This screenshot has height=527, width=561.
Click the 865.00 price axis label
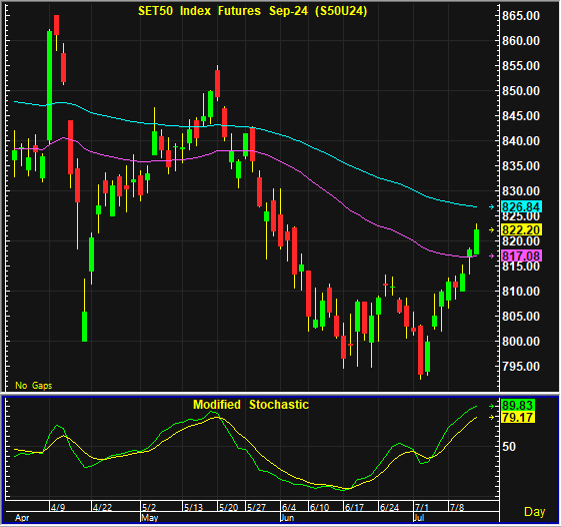pos(521,16)
